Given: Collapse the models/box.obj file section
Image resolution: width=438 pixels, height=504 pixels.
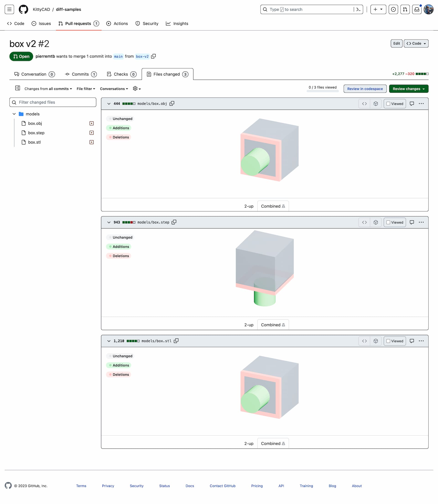Looking at the screenshot, I should [x=108, y=104].
